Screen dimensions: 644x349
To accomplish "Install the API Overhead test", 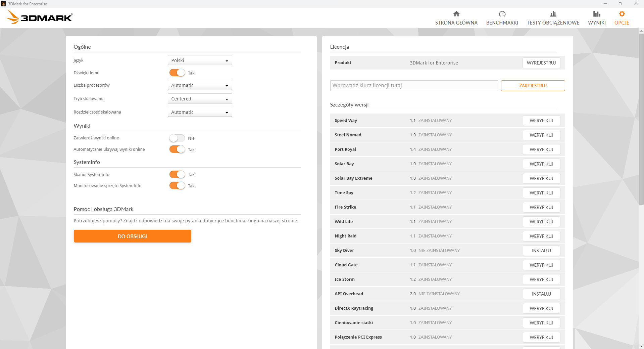I will point(541,294).
